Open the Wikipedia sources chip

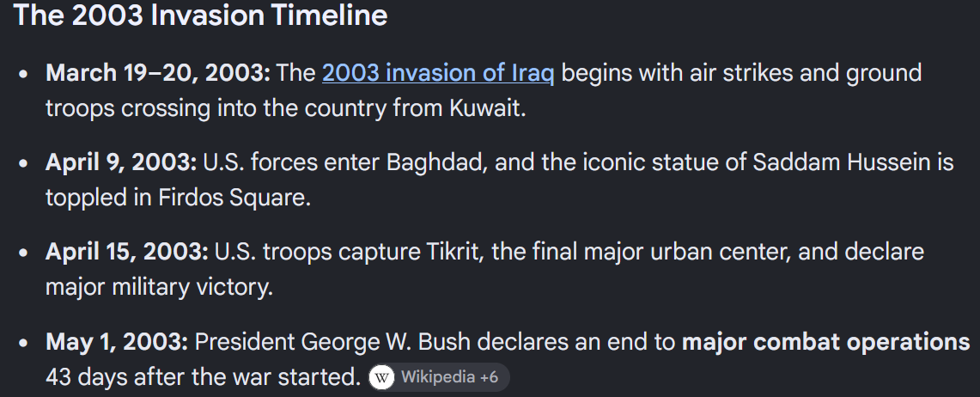439,377
